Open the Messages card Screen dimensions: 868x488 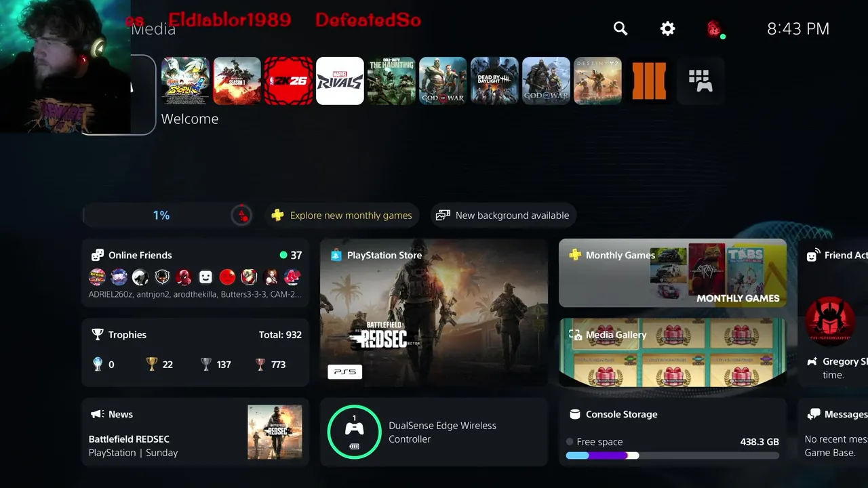click(x=833, y=432)
